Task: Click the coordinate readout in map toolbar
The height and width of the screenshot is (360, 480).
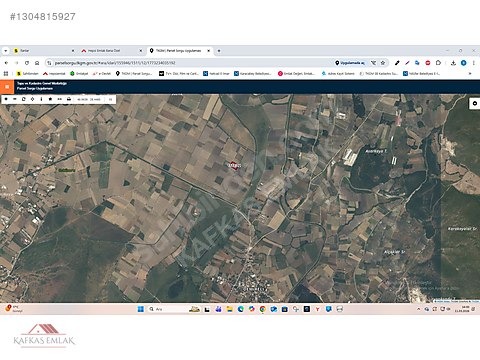Action: tap(89, 99)
